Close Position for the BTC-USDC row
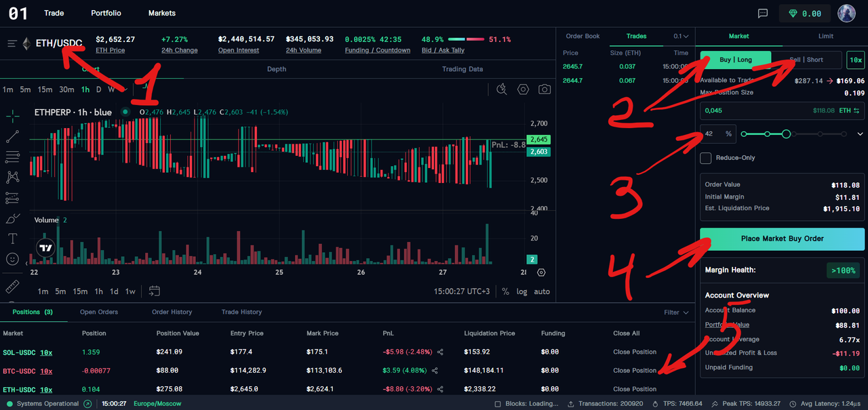 (635, 371)
